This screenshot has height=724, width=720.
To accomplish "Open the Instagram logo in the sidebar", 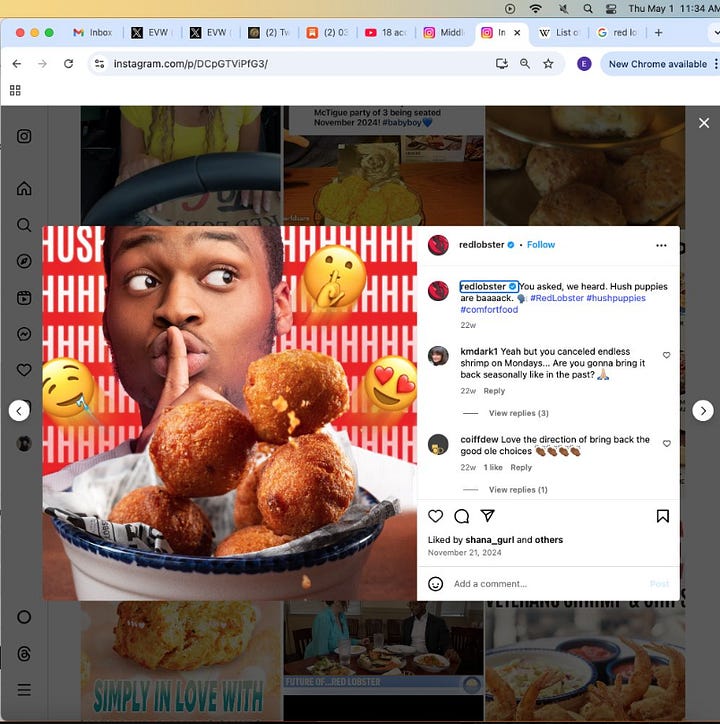I will 24,136.
